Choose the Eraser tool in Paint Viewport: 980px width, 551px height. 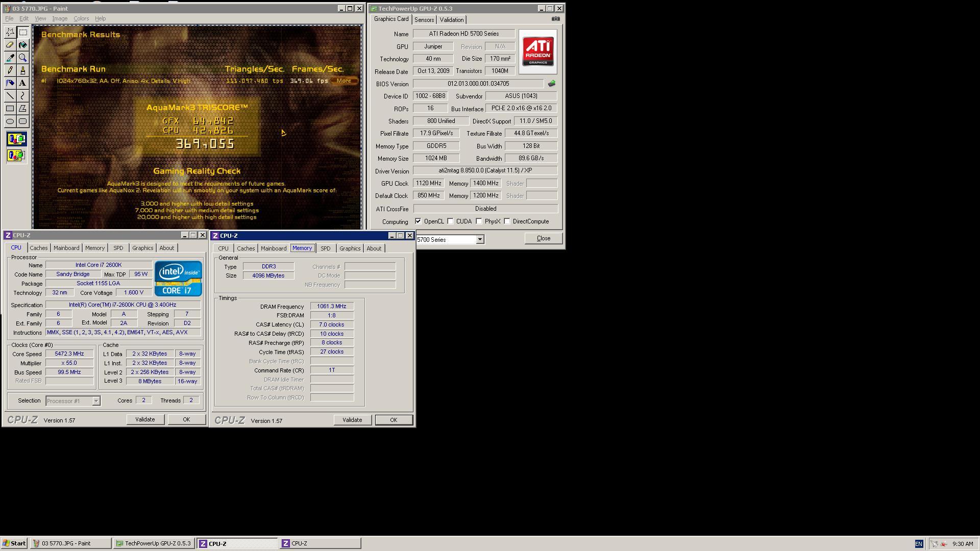[10, 45]
